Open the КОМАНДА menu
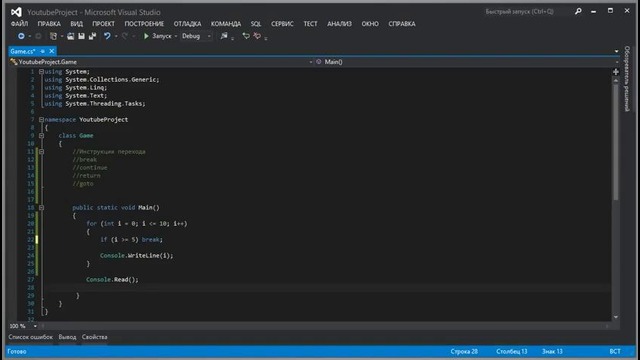The image size is (640, 360). click(x=226, y=24)
